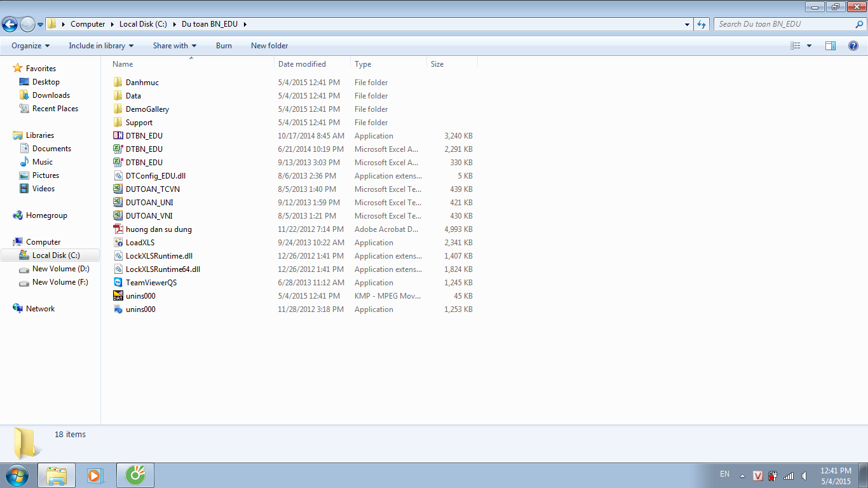Open the TeamViewerQS application icon
This screenshot has width=868, height=488.
[118, 283]
